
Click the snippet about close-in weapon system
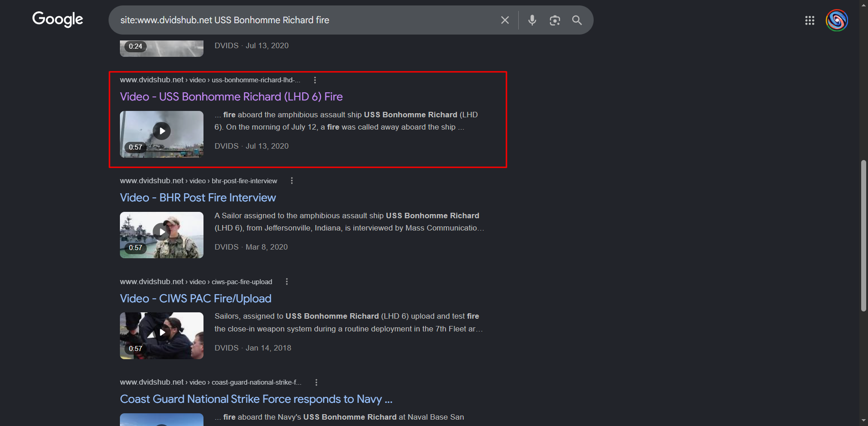click(x=349, y=323)
